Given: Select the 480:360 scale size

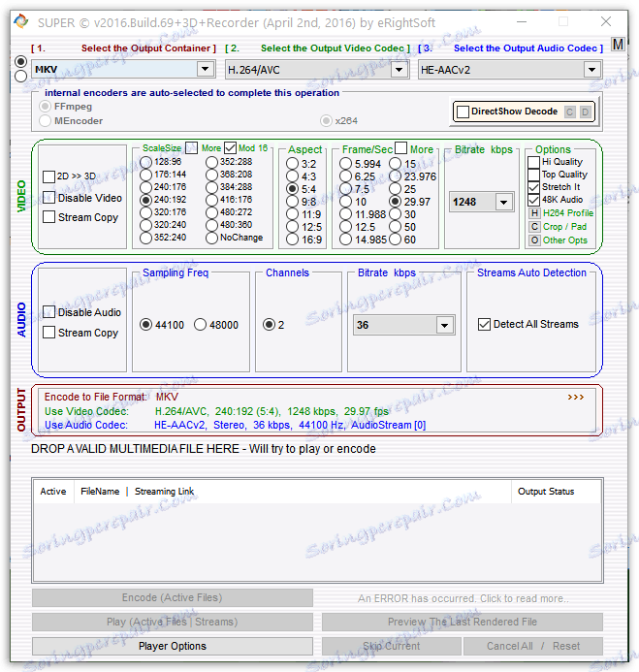Looking at the screenshot, I should (x=211, y=225).
